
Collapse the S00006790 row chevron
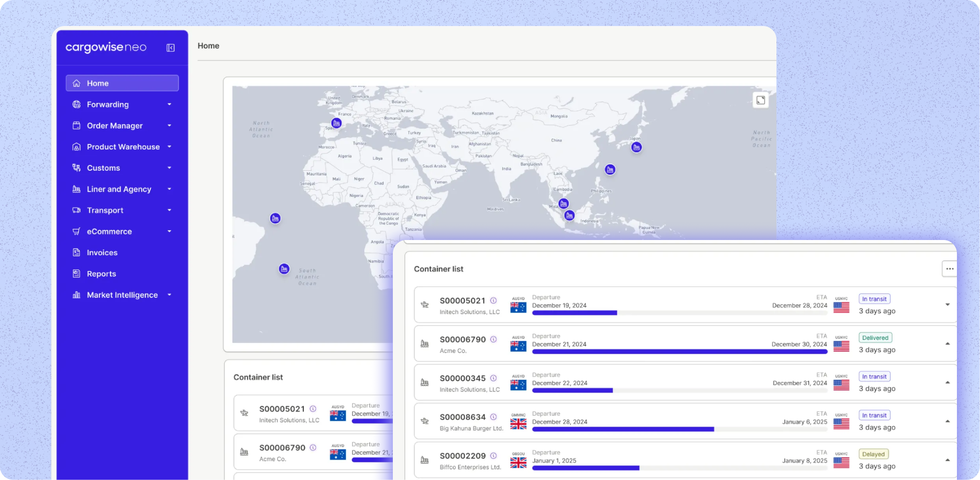[x=947, y=344]
